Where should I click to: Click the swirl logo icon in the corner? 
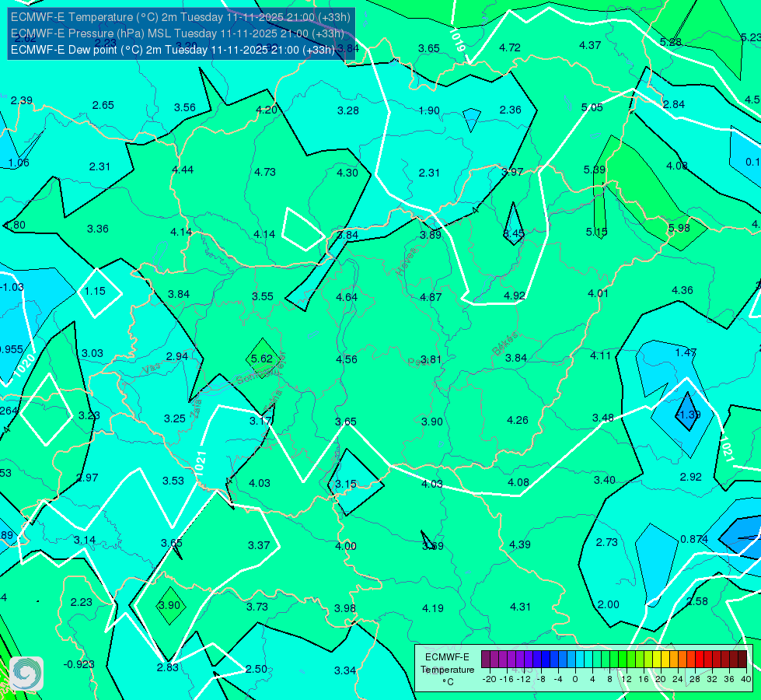26,674
